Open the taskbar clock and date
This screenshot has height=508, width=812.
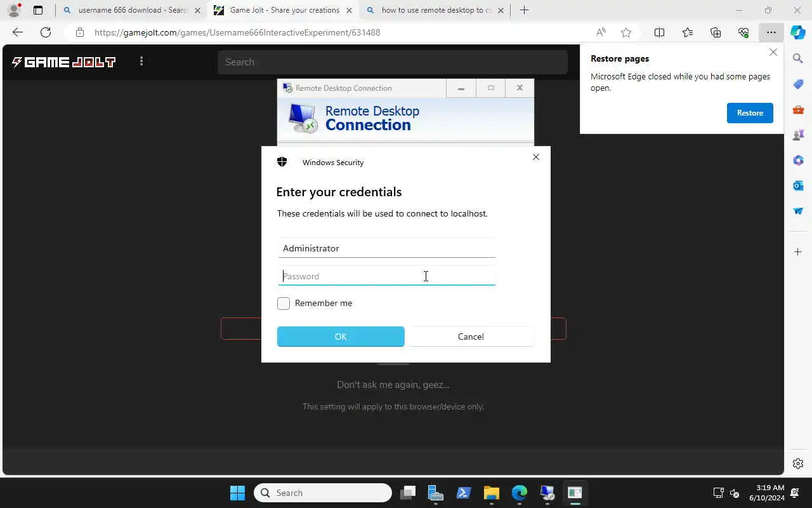coord(766,493)
